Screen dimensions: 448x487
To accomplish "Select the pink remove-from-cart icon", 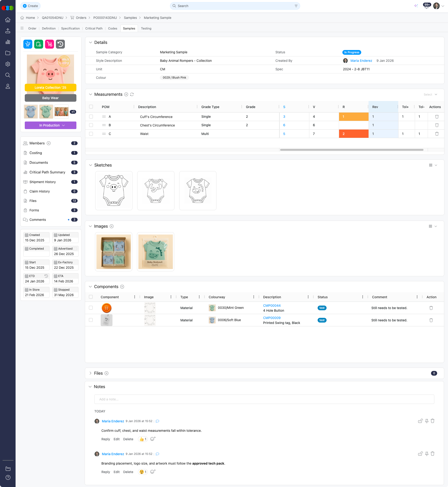I will 49,44.
